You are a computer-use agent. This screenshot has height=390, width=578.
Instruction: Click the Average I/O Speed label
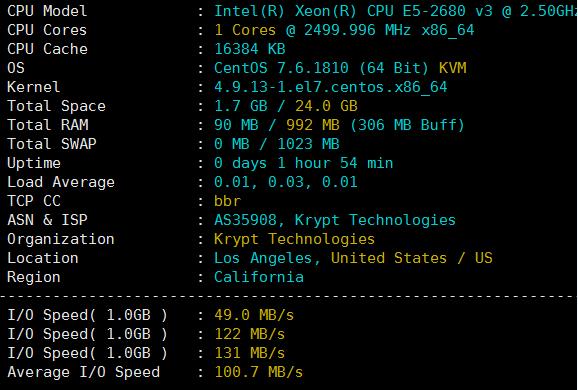tap(84, 372)
